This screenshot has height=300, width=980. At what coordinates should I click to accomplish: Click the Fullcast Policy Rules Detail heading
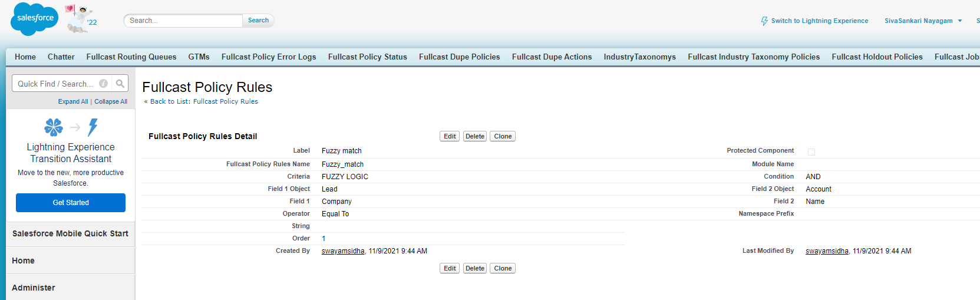(x=203, y=136)
